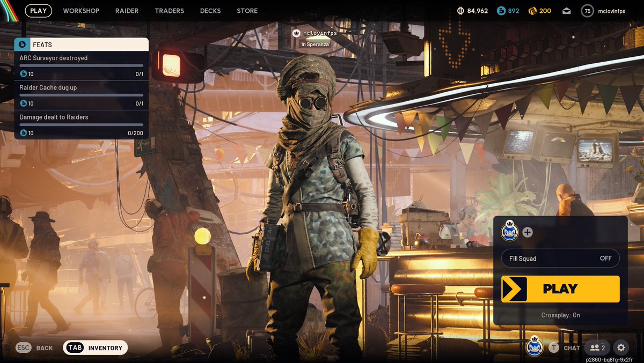Open settings gear icon

621,347
